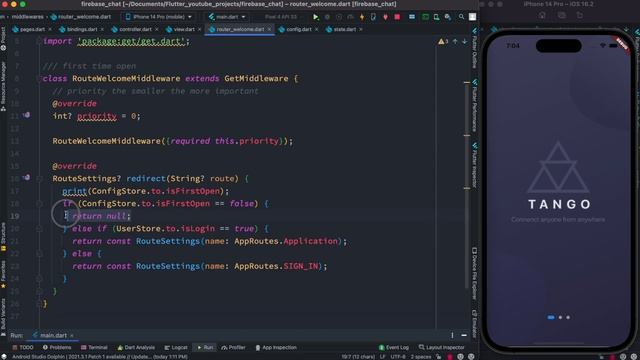Open the Flutter Performance side panel
This screenshot has height=360, width=640.
click(474, 105)
